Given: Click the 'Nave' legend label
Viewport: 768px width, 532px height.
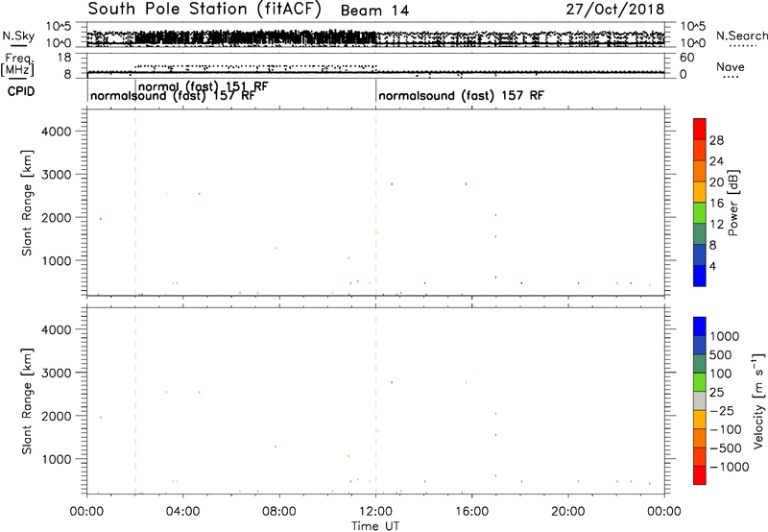Looking at the screenshot, I should pos(731,66).
